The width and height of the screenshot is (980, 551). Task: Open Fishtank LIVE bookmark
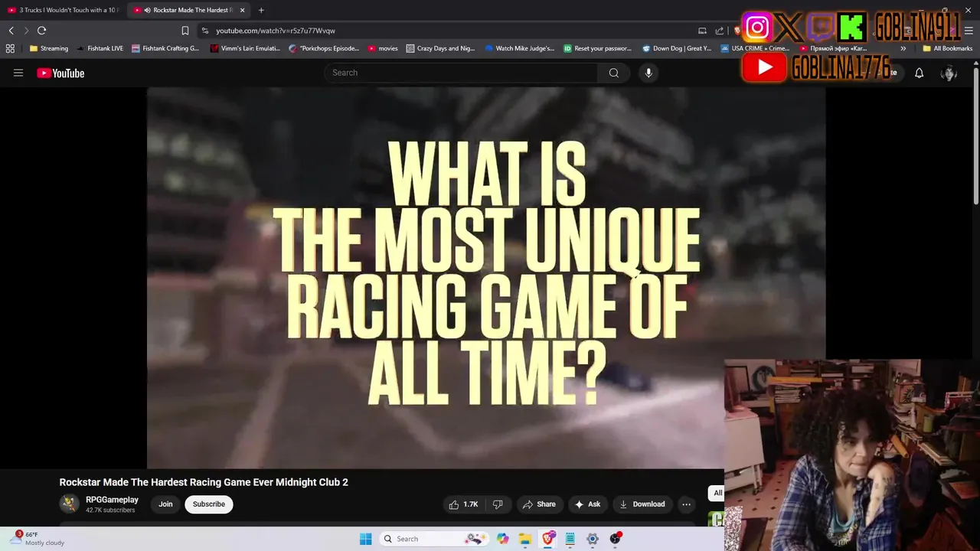tap(100, 48)
